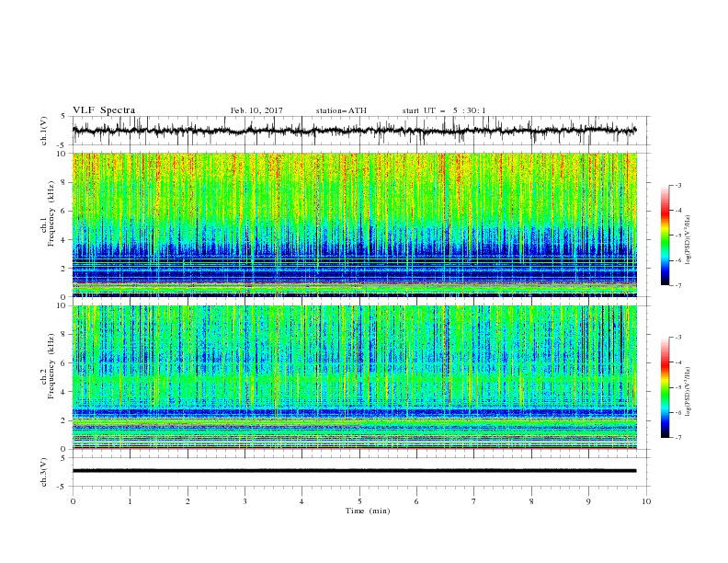Click the "2" kHz tick of ch.1 spectrogram
The width and height of the screenshot is (728, 563).
[65, 269]
